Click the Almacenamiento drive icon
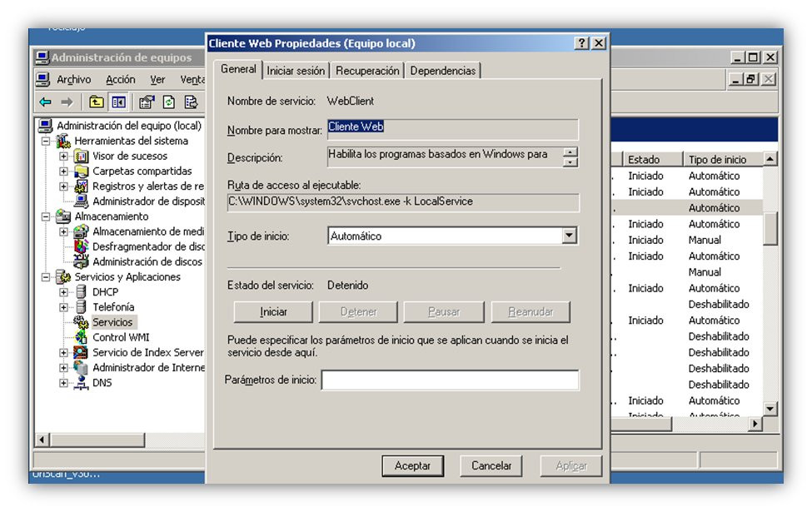The height and width of the screenshot is (512, 812). click(63, 216)
